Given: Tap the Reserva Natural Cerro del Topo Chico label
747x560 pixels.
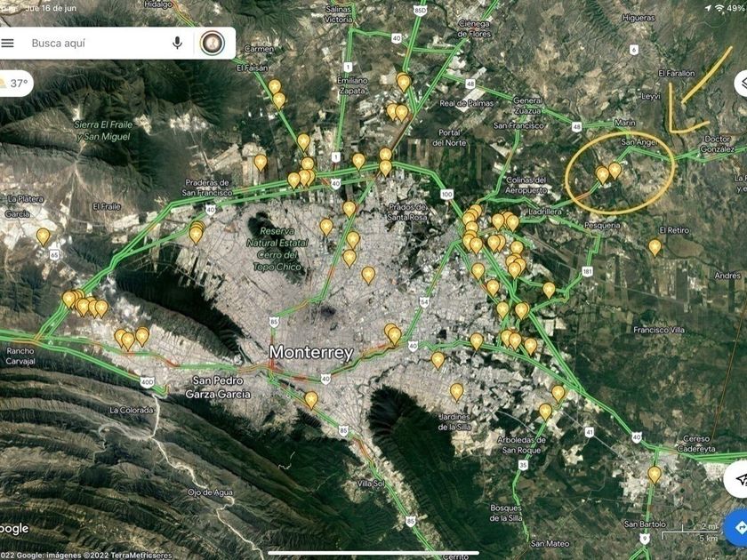Looking at the screenshot, I should pyautogui.click(x=277, y=249).
